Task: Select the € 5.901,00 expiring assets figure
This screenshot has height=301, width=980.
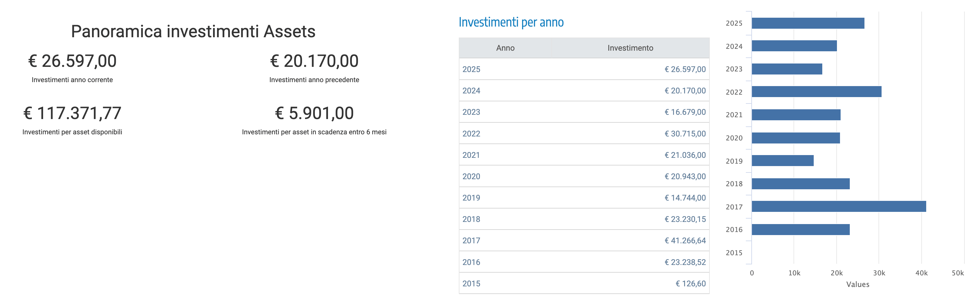Action: [314, 113]
